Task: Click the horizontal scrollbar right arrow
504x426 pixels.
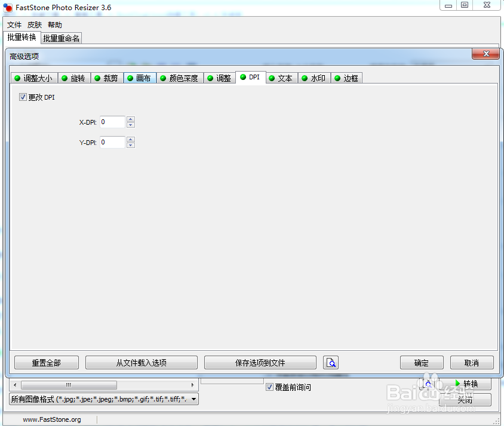Action: (192, 385)
